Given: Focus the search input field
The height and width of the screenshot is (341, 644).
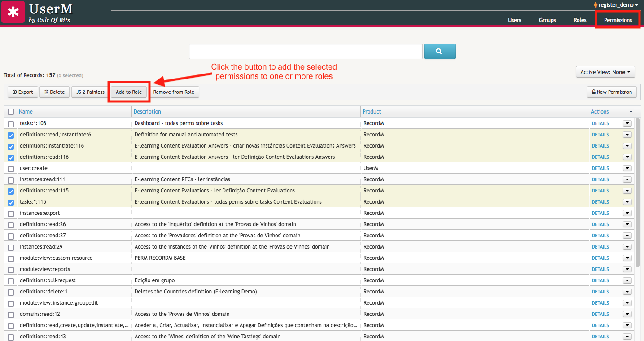Looking at the screenshot, I should click(x=306, y=52).
